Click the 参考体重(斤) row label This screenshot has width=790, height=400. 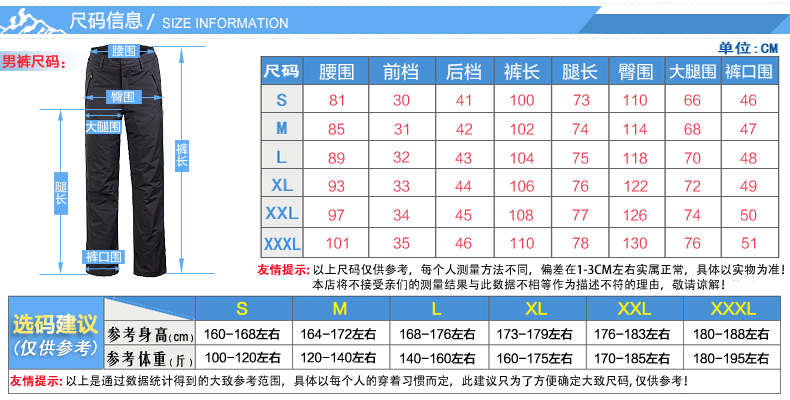150,358
